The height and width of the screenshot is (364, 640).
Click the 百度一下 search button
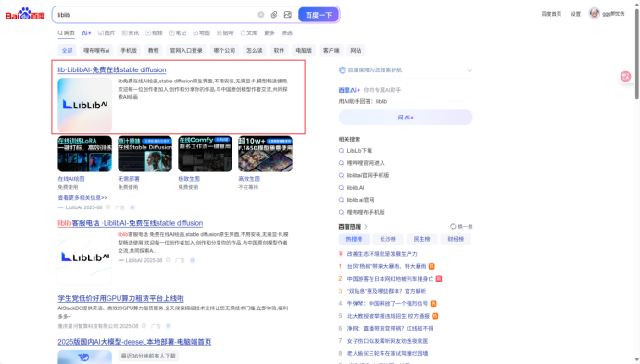(319, 15)
